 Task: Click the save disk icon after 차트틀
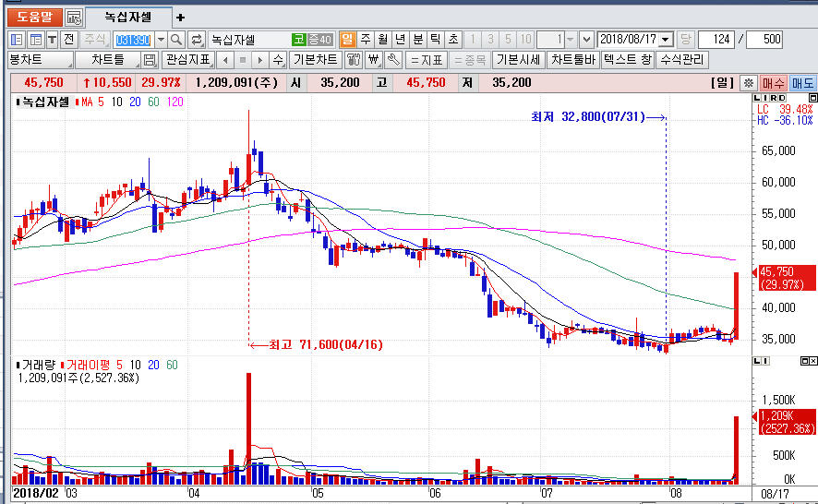coord(149,60)
